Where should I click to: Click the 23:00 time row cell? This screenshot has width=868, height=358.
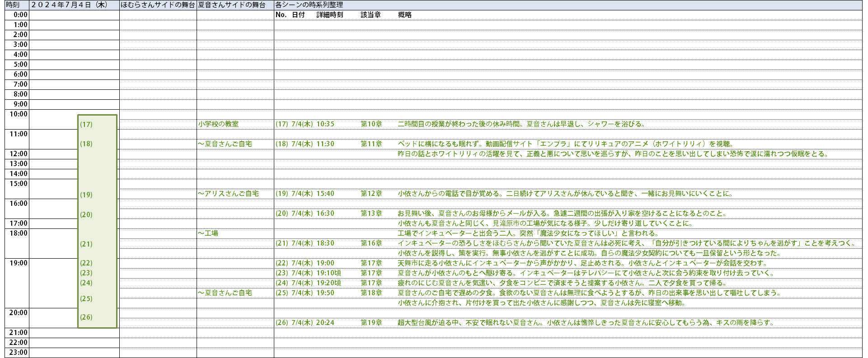[x=17, y=353]
